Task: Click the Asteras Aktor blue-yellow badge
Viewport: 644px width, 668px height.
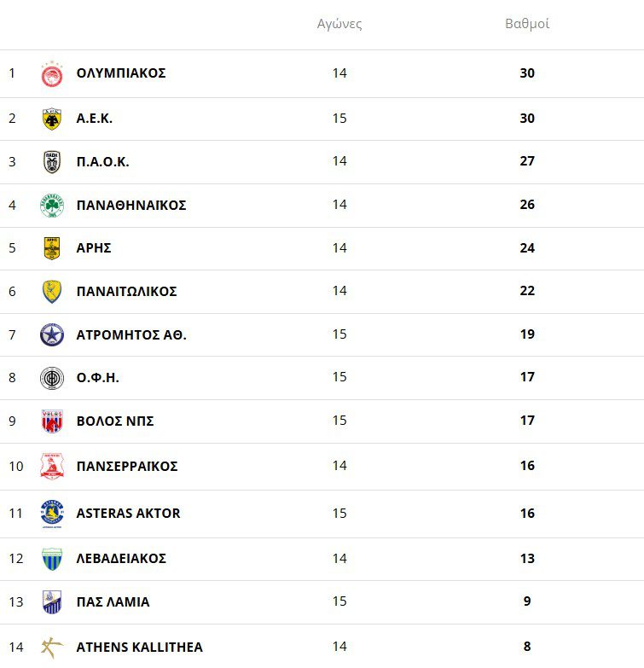Action: pyautogui.click(x=52, y=514)
